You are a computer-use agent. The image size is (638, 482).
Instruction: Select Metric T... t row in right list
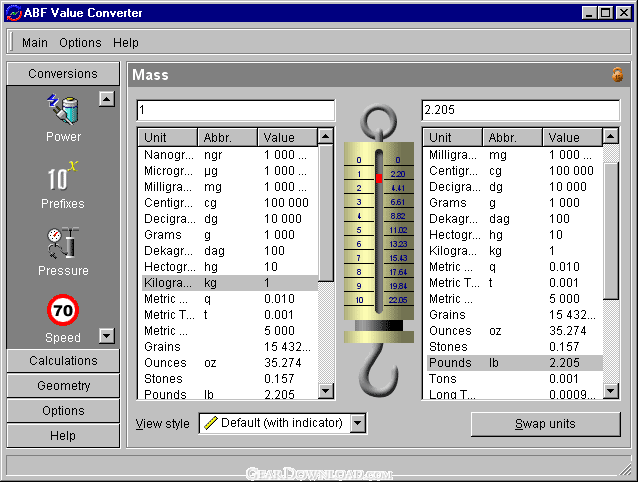[513, 283]
